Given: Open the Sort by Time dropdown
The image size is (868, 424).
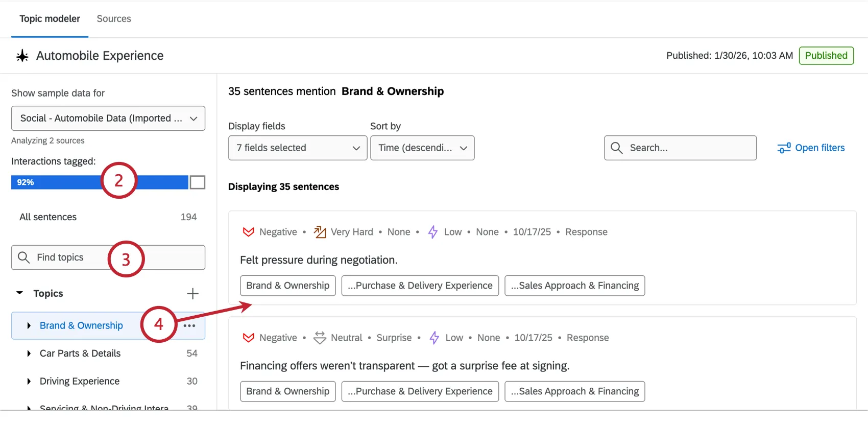Looking at the screenshot, I should [x=422, y=148].
